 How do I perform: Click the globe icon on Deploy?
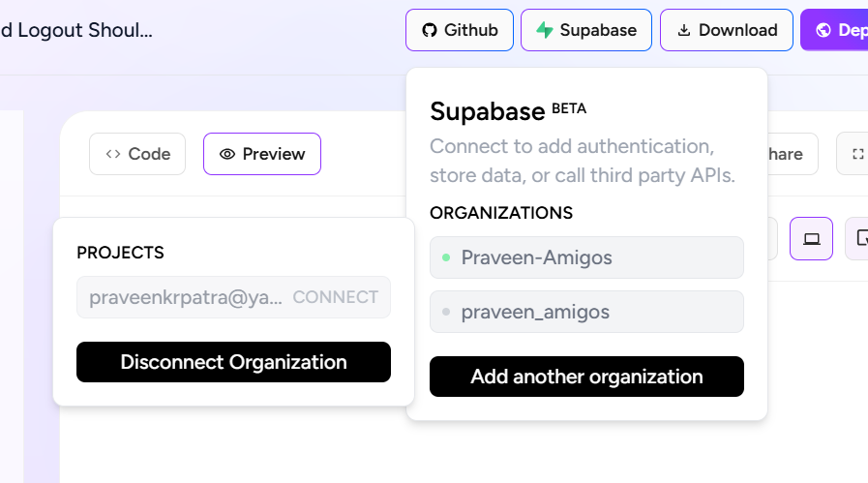823,30
